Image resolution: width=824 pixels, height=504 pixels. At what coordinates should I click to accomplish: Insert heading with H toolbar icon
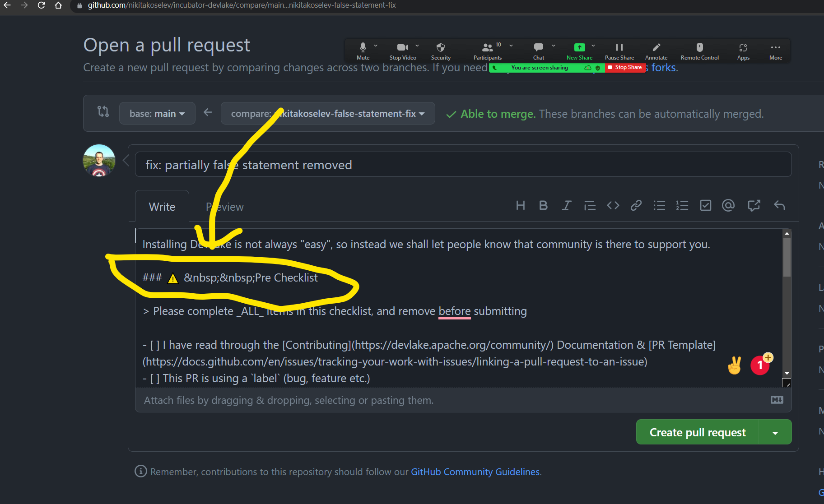(x=521, y=206)
